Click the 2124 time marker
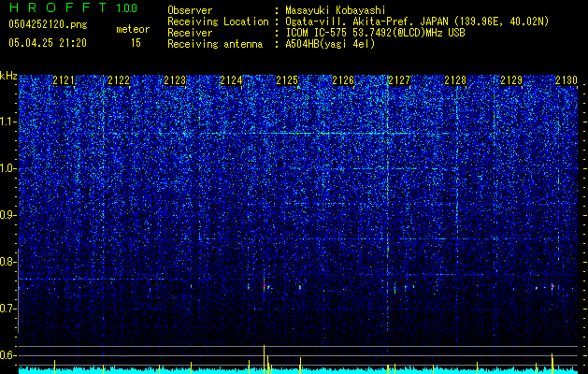The image size is (588, 374). click(231, 80)
